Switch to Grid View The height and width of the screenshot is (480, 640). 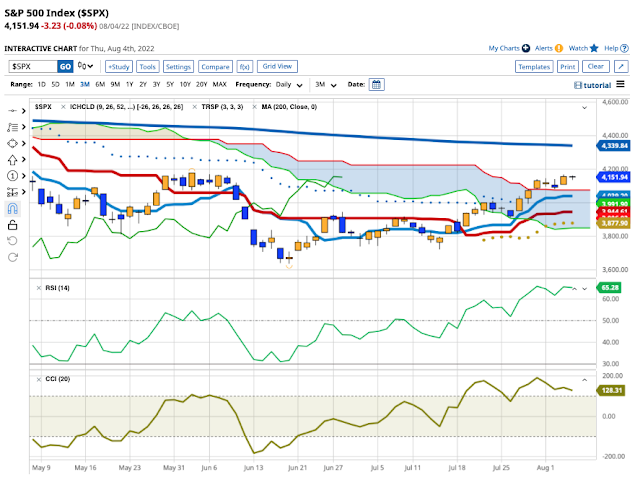point(277,66)
